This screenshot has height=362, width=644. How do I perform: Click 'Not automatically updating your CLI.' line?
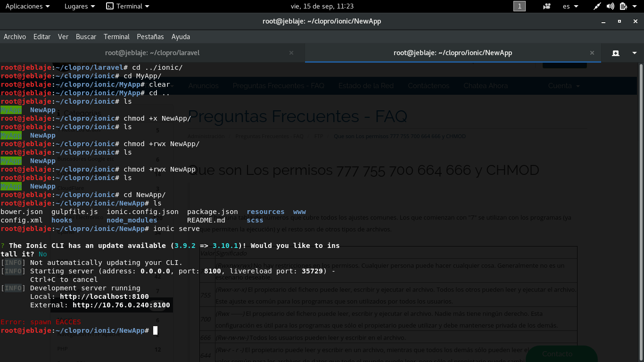[106, 263]
